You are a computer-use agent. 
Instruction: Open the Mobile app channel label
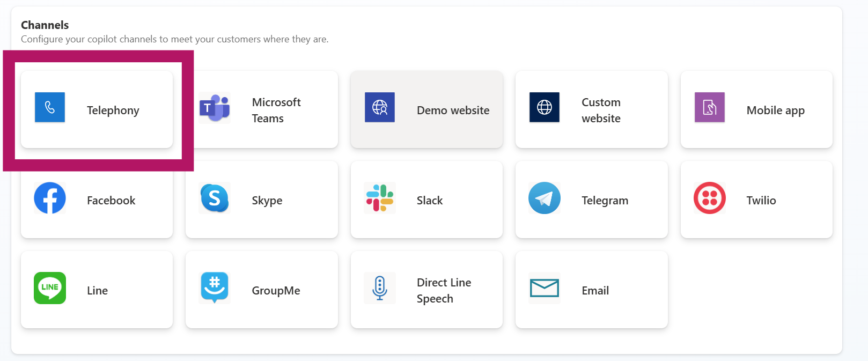[776, 110]
